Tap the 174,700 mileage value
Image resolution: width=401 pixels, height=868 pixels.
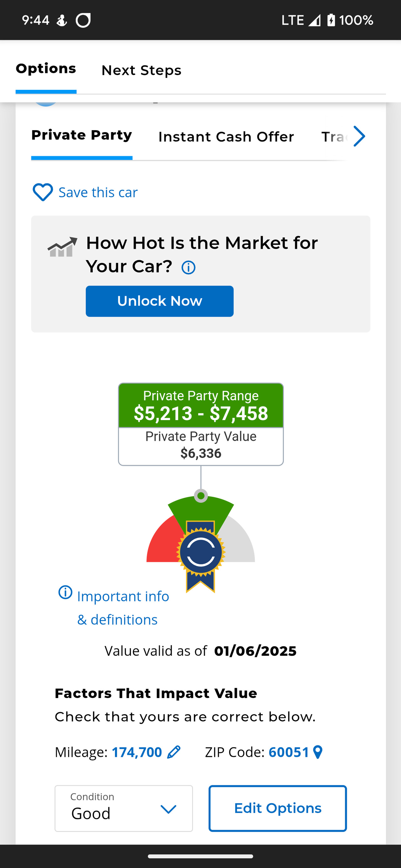point(137,752)
